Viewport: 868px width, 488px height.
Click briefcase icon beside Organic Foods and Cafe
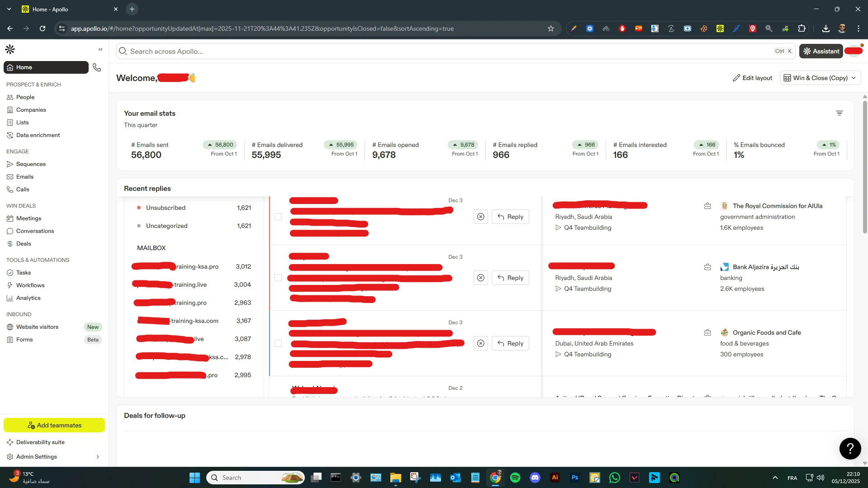[x=708, y=332]
